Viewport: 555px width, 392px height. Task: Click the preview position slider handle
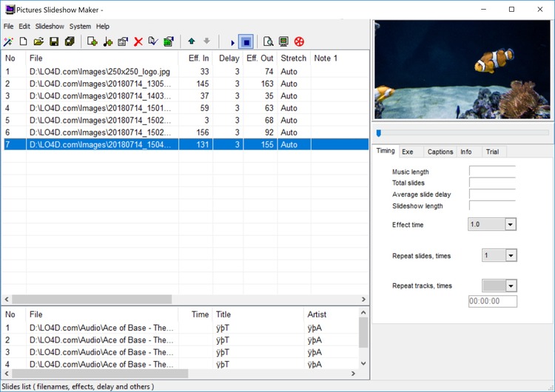[x=379, y=133]
